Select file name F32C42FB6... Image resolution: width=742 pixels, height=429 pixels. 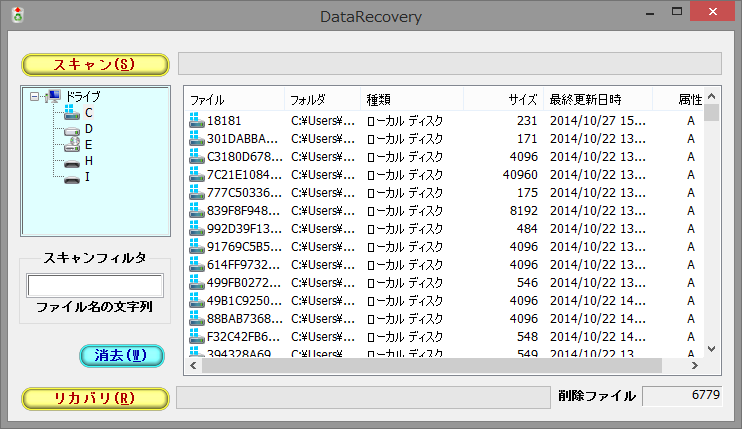click(244, 337)
